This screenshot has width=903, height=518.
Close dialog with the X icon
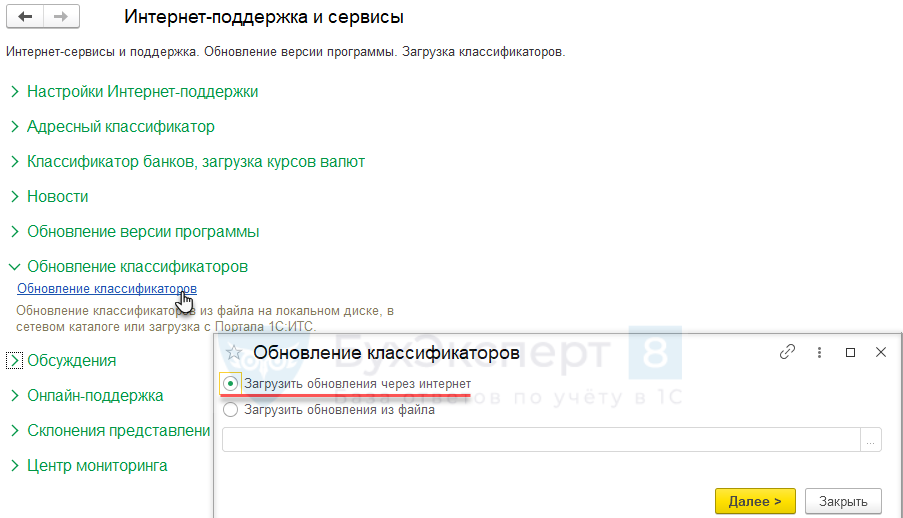pyautogui.click(x=880, y=352)
